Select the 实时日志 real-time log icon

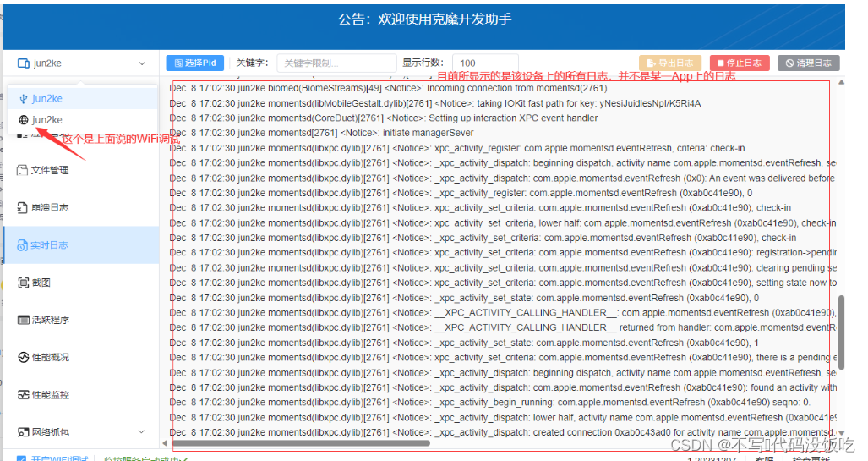click(22, 245)
